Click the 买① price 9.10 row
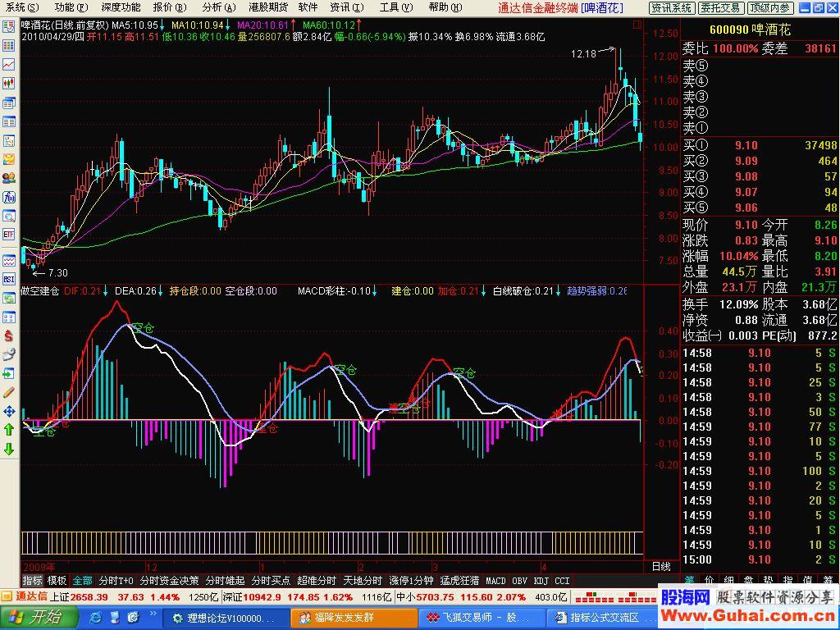The width and height of the screenshot is (840, 630). pyautogui.click(x=760, y=145)
